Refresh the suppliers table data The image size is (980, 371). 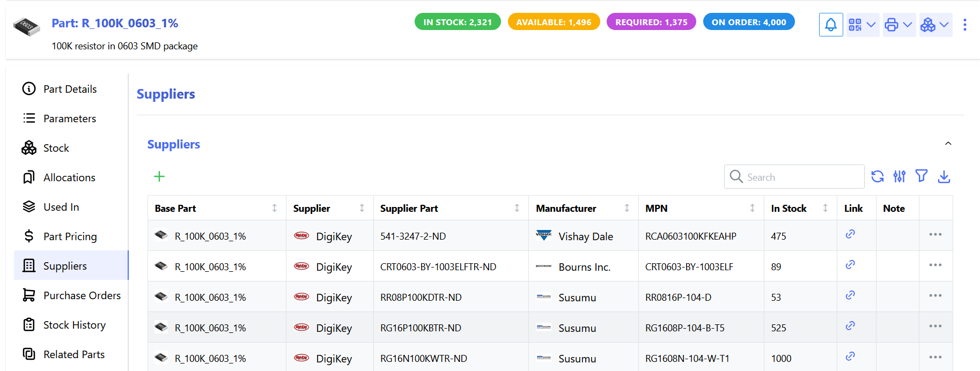pyautogui.click(x=877, y=176)
